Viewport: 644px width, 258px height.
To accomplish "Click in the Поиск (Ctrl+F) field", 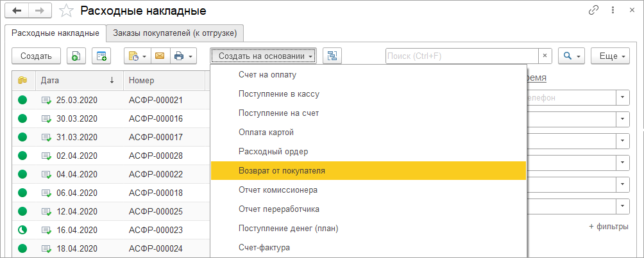I will click(461, 56).
